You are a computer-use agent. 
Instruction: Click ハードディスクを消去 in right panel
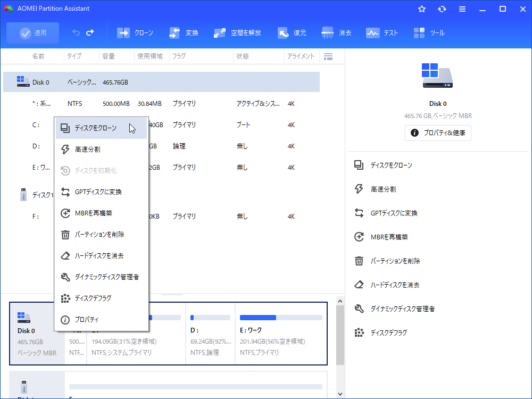pos(386,285)
